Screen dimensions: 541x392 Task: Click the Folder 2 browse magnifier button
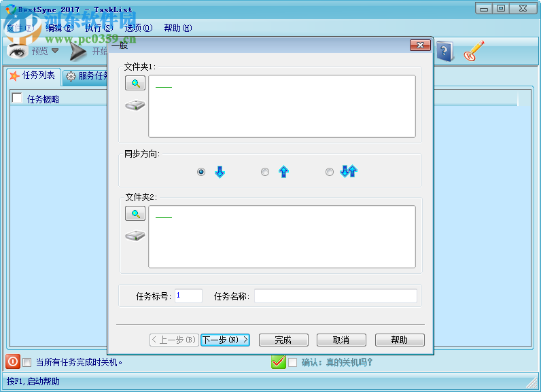click(x=135, y=214)
